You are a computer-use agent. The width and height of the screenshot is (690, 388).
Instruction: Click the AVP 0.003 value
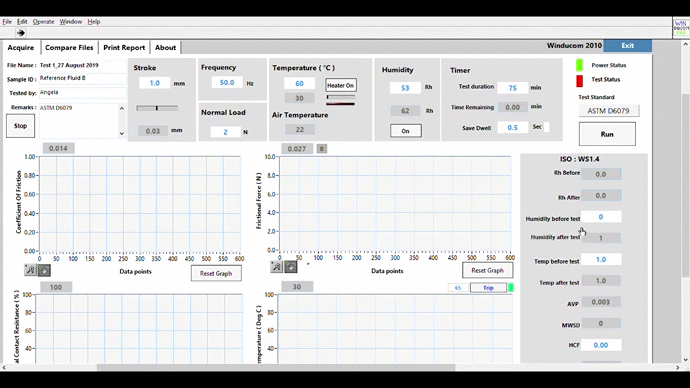[601, 302]
